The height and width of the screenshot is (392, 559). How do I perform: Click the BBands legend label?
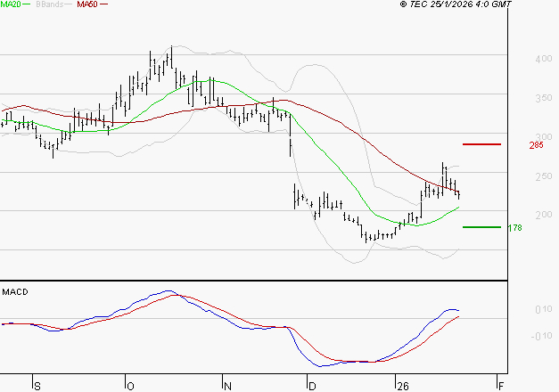[50, 4]
